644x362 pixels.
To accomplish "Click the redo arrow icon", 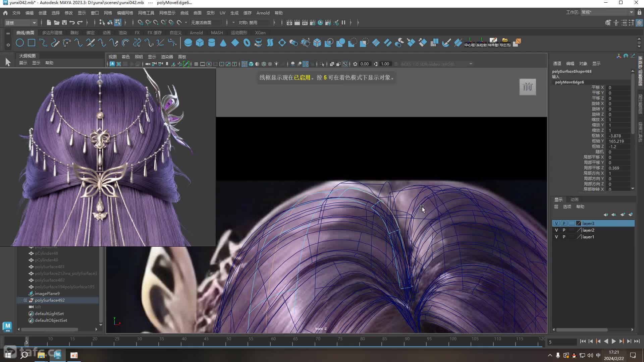I will tap(80, 22).
